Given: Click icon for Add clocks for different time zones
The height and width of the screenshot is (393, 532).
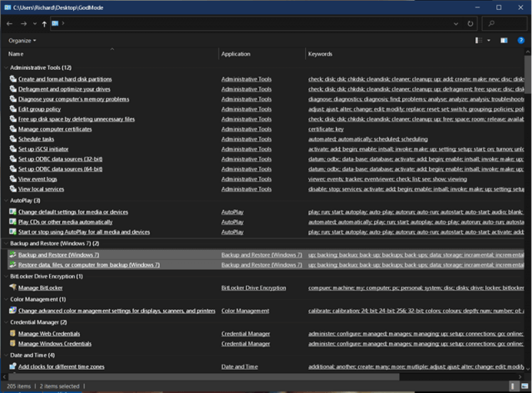Looking at the screenshot, I should [x=13, y=366].
